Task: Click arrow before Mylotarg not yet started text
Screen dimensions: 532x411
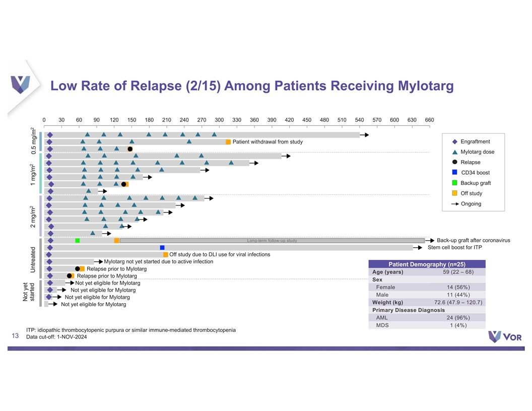Action: coord(98,262)
